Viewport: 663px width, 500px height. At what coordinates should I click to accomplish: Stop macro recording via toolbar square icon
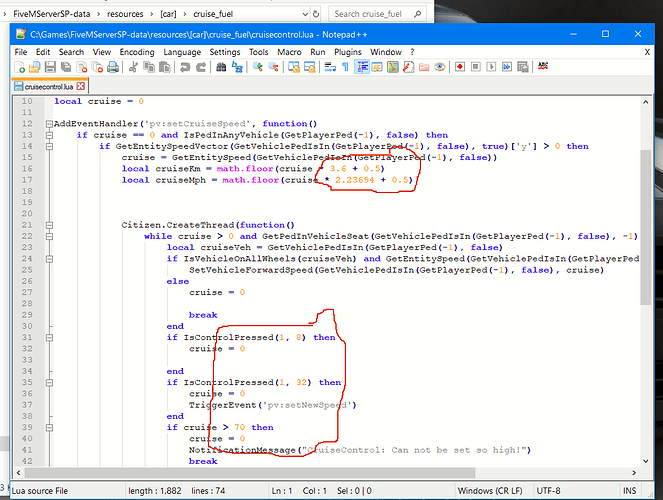point(476,67)
